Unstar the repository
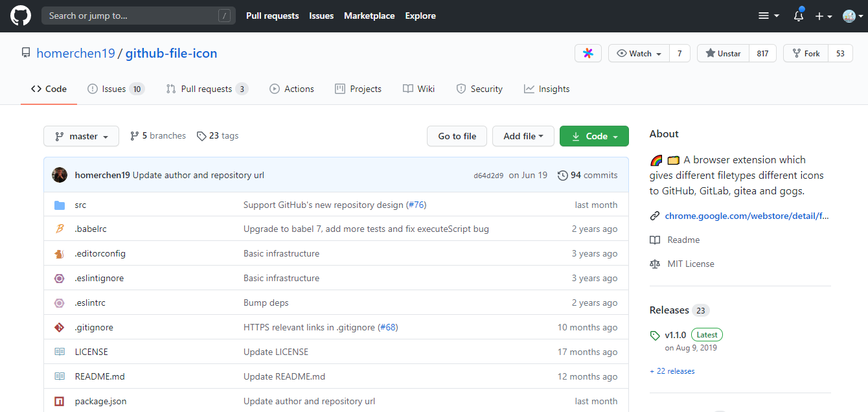868x412 pixels. tap(723, 53)
